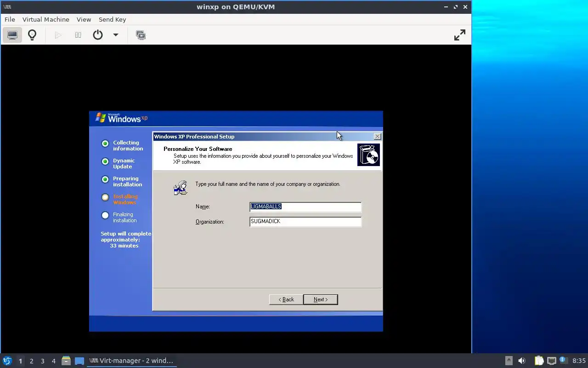Switch to workspace 2
Screen dimensions: 588x368
(x=31, y=361)
